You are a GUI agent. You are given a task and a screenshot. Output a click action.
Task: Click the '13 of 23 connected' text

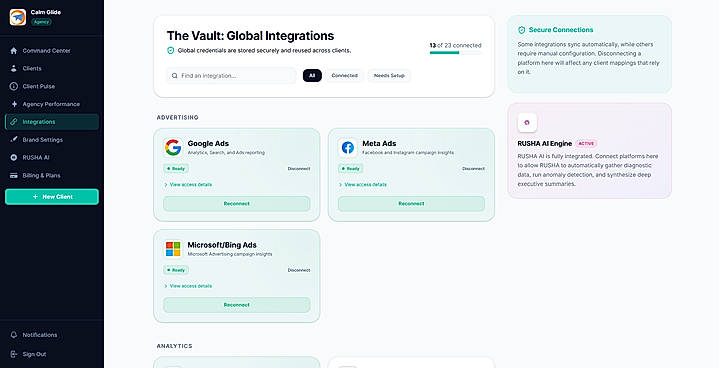click(x=455, y=45)
